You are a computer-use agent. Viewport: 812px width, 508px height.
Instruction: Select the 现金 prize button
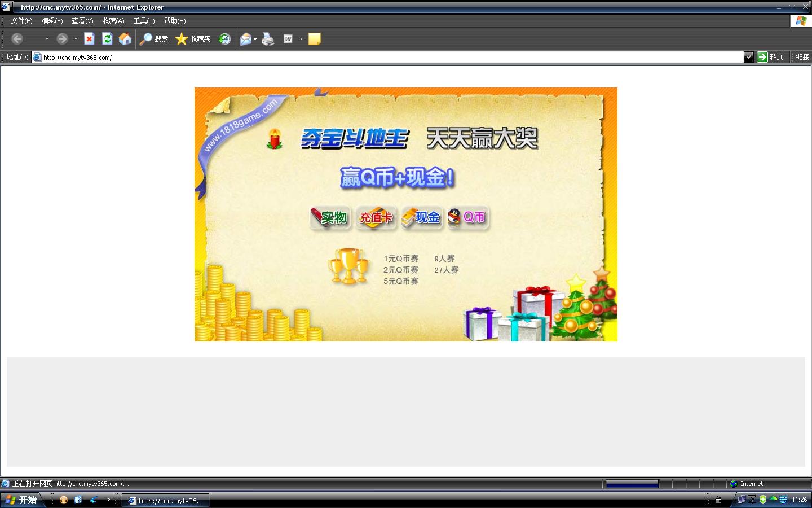click(x=422, y=217)
